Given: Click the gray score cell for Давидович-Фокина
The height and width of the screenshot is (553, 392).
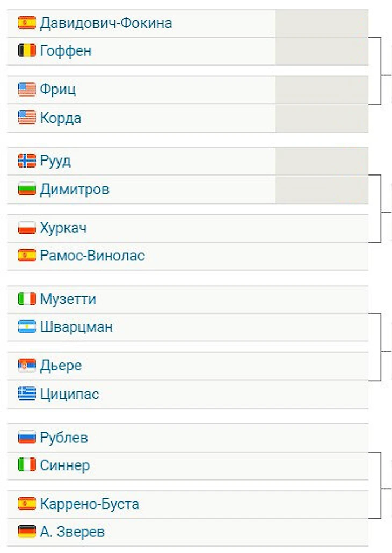Looking at the screenshot, I should 322,23.
